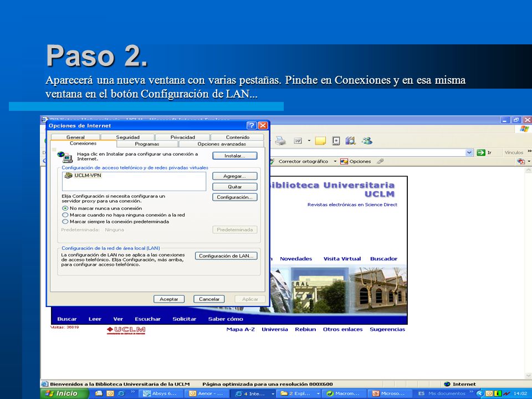Click the Edit with Word icon
532x399 pixels.
point(298,141)
